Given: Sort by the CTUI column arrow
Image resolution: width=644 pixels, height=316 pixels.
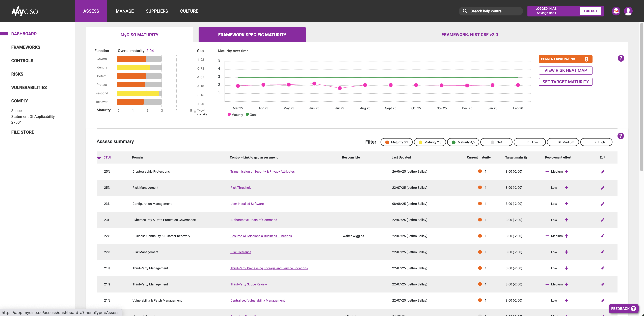Looking at the screenshot, I should (x=99, y=158).
